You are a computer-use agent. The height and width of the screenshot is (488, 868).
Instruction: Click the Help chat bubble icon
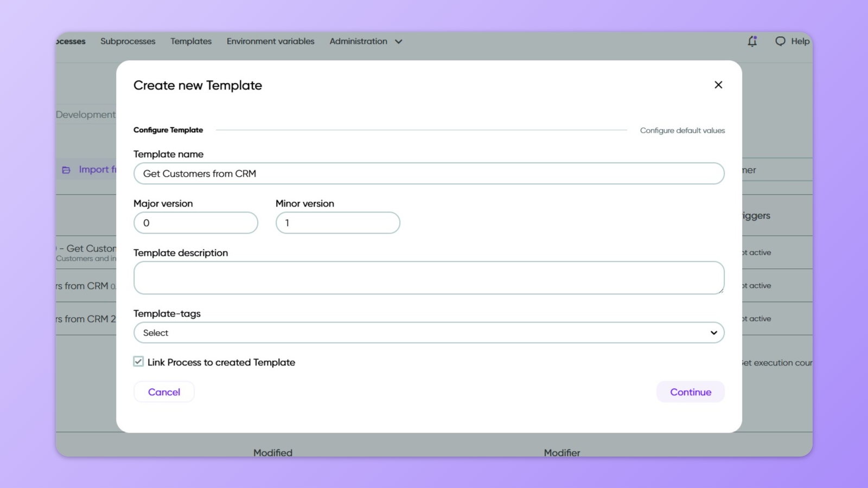(x=780, y=41)
